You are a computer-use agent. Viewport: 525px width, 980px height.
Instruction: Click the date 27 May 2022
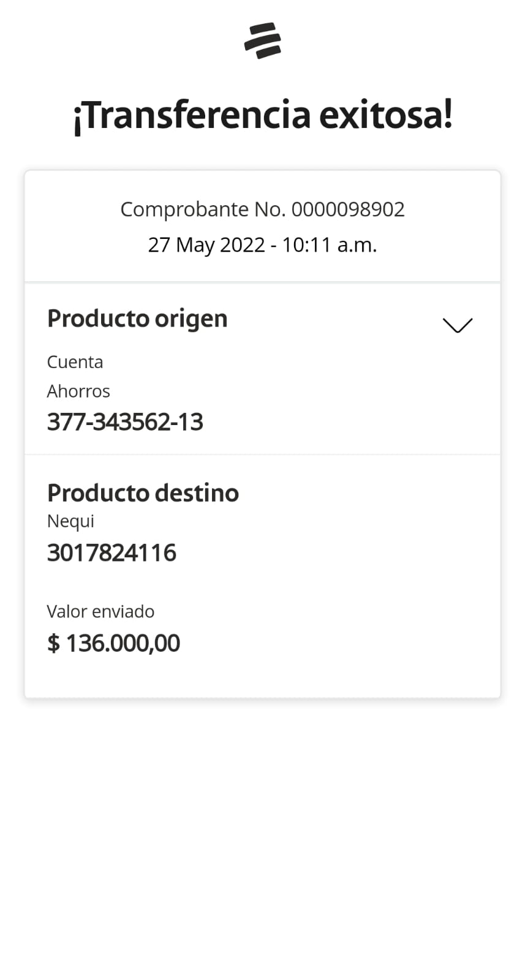click(x=206, y=245)
